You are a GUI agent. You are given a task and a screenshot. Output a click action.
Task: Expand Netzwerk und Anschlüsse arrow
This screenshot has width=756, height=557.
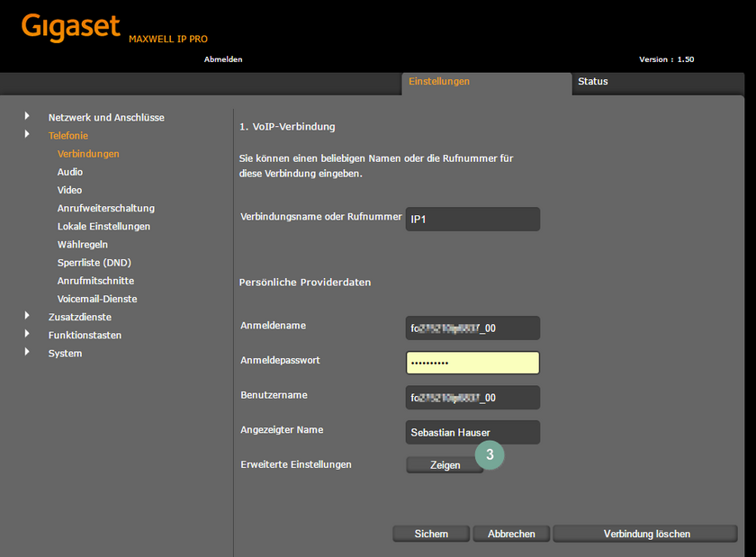coord(27,117)
